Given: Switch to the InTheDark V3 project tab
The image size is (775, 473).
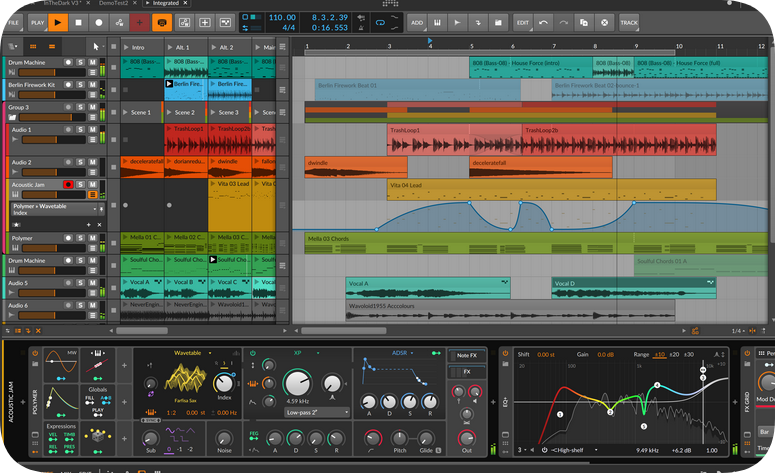Looking at the screenshot, I should pos(61,3).
